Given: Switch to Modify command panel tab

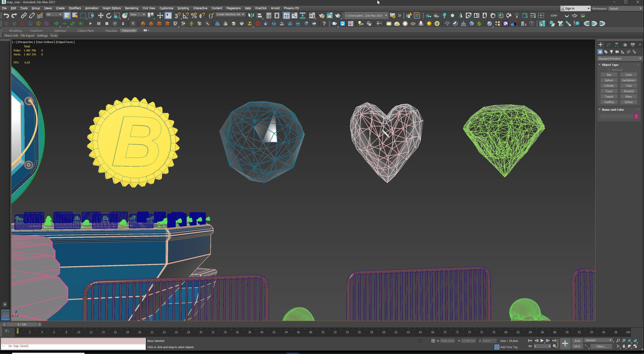Looking at the screenshot, I should click(608, 45).
